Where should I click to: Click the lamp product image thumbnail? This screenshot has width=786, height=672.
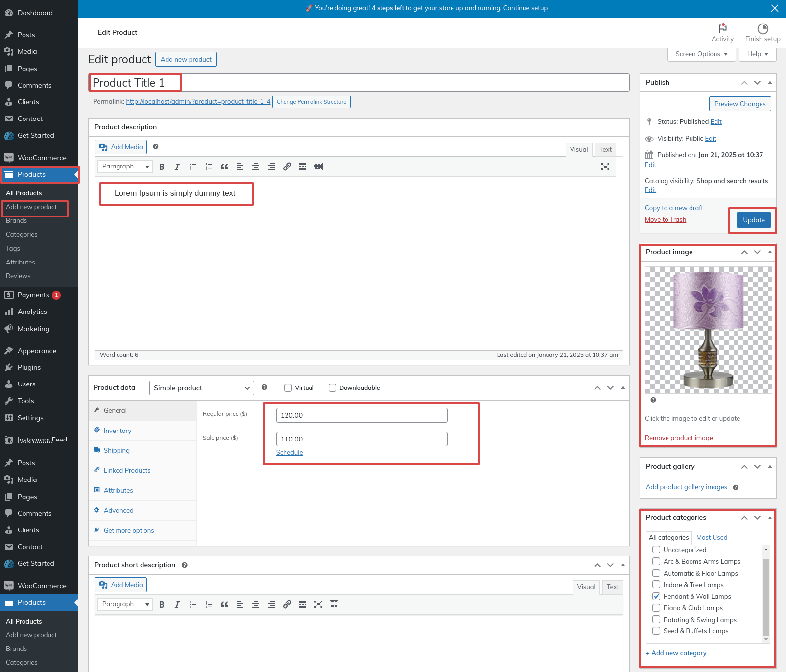[708, 330]
